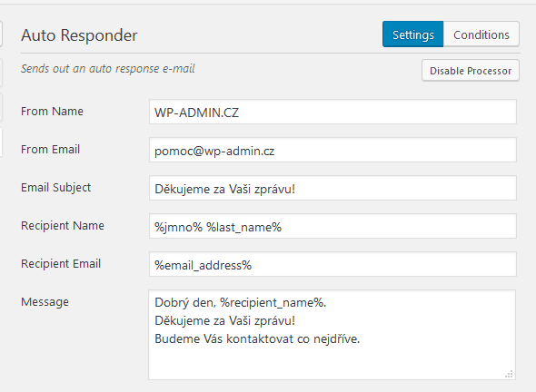
Task: Focus the From Name field containing WP-ADMIN.CZ
Action: pyautogui.click(x=333, y=112)
